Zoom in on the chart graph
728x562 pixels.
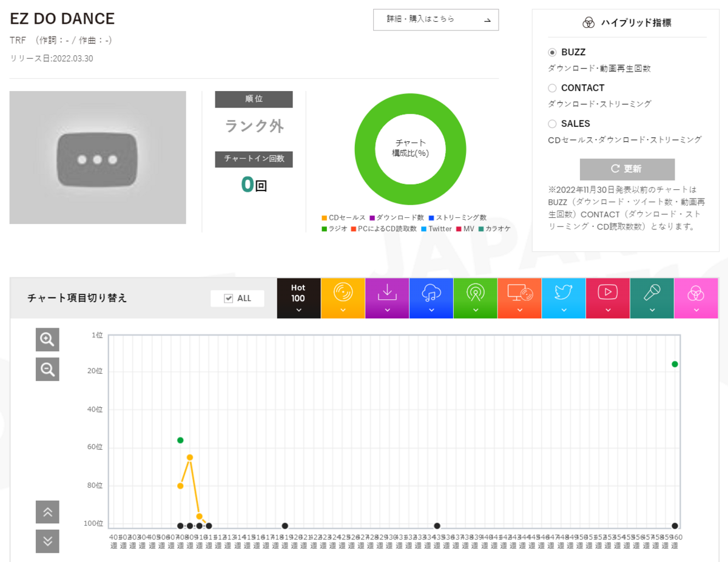[x=47, y=340]
